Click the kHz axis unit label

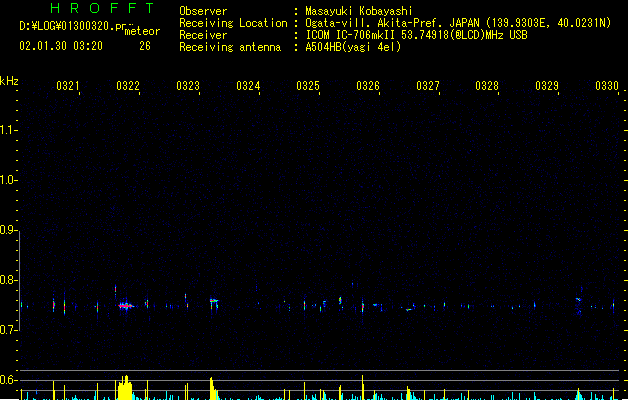point(9,81)
